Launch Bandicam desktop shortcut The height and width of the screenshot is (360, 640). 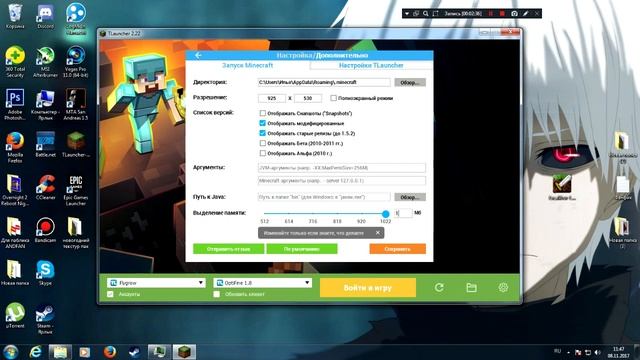[x=45, y=230]
